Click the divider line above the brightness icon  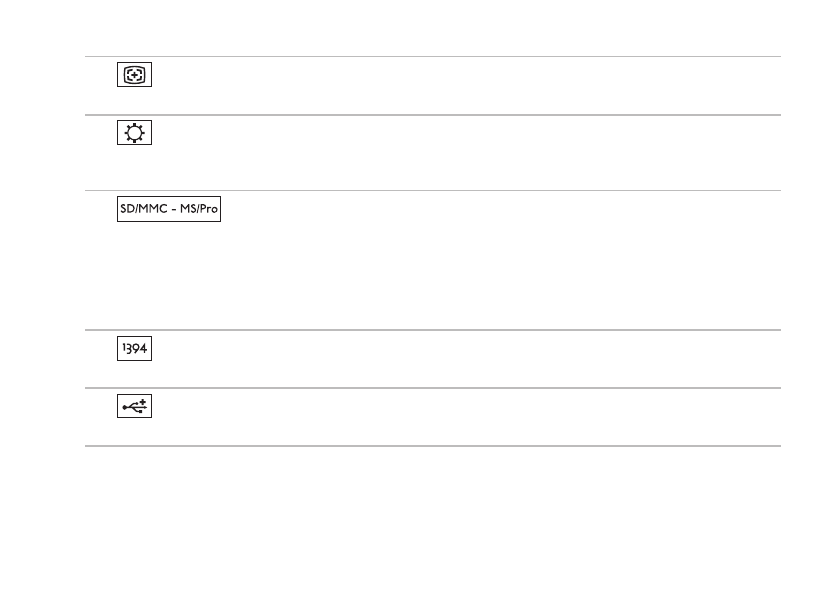click(433, 115)
